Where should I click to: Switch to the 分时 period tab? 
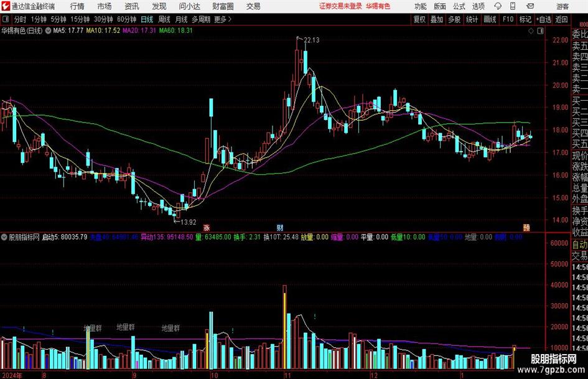pyautogui.click(x=21, y=19)
